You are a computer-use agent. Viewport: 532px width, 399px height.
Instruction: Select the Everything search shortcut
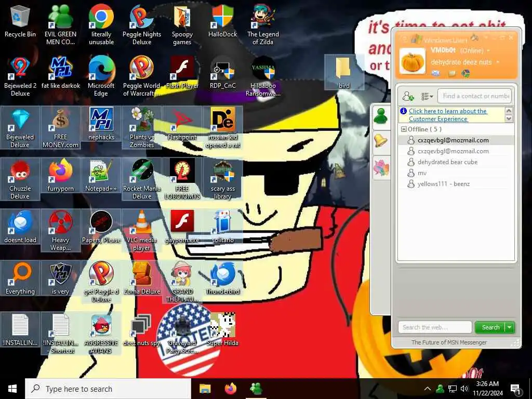[20, 278]
